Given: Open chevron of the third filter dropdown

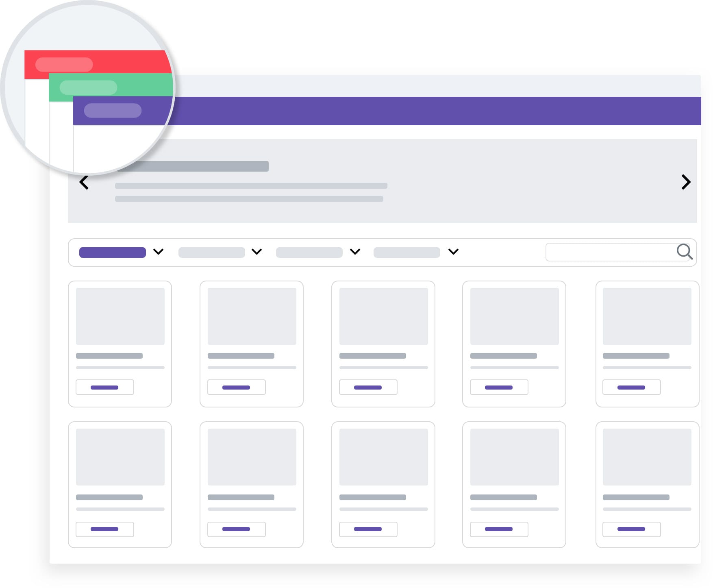Looking at the screenshot, I should point(355,252).
